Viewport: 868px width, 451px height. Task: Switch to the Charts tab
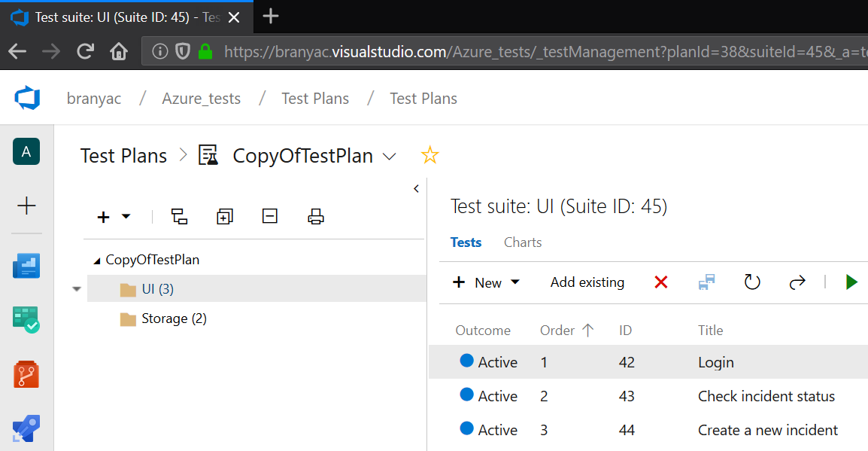(x=522, y=242)
